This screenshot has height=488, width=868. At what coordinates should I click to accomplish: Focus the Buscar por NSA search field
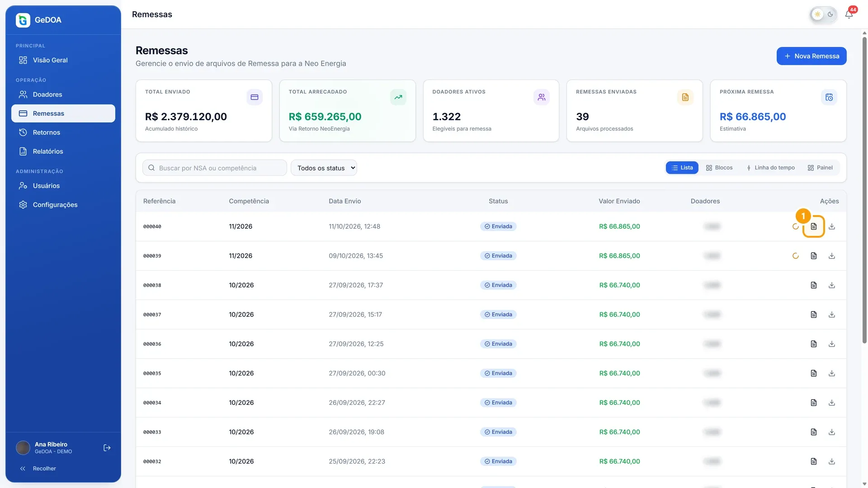pos(215,168)
